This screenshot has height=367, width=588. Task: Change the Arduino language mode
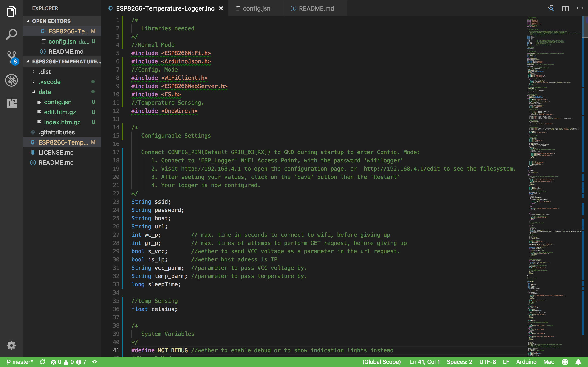click(x=526, y=362)
